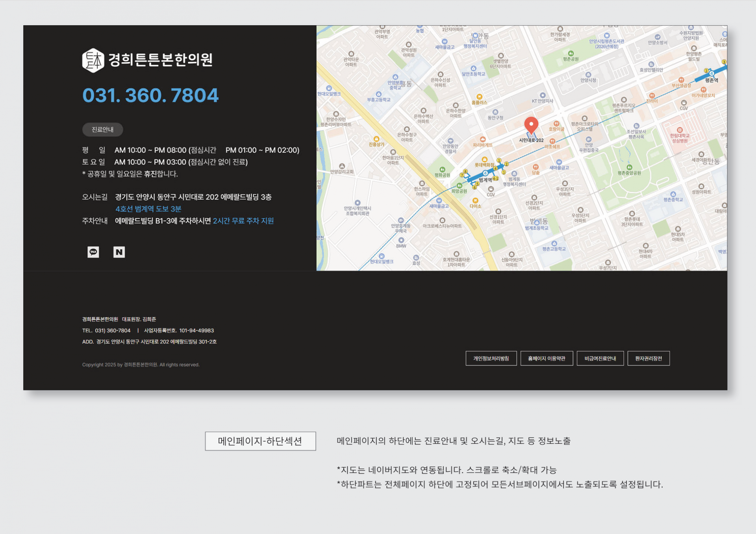This screenshot has height=534, width=756.
Task: Click the 평촌역 station marker on map
Action: tap(711, 74)
